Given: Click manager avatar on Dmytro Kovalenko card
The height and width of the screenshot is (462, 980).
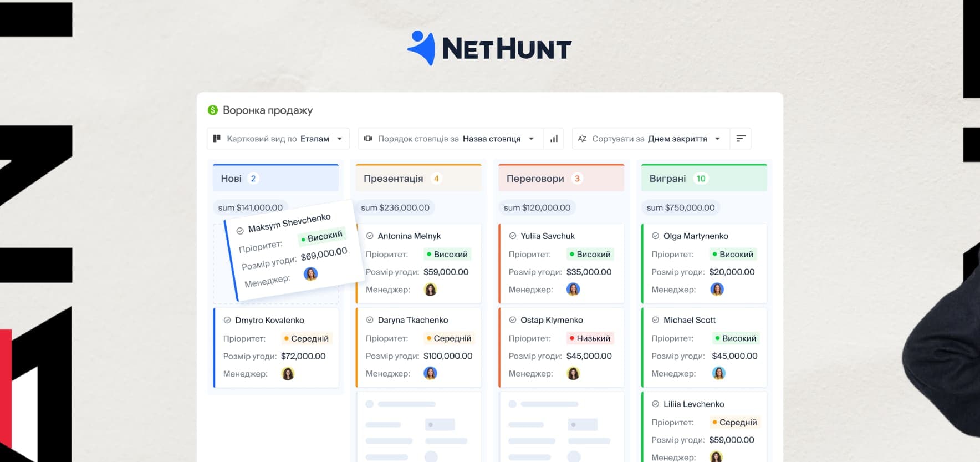Looking at the screenshot, I should [x=288, y=374].
